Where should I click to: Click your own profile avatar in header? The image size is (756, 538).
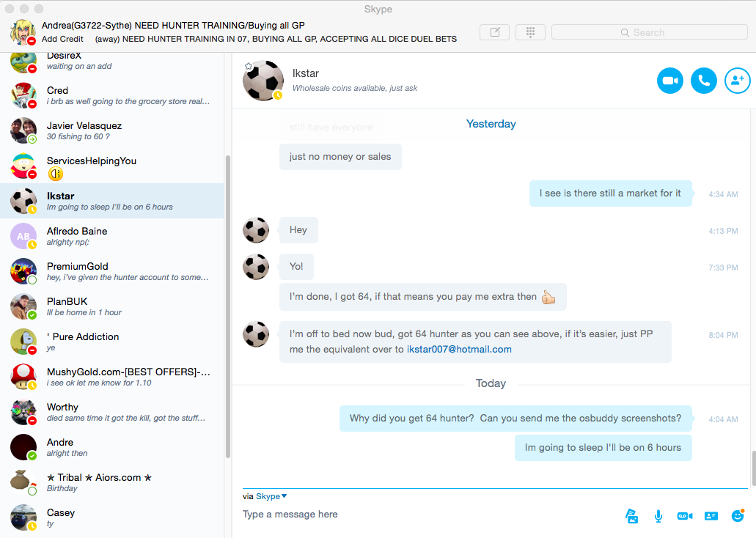coord(23,32)
